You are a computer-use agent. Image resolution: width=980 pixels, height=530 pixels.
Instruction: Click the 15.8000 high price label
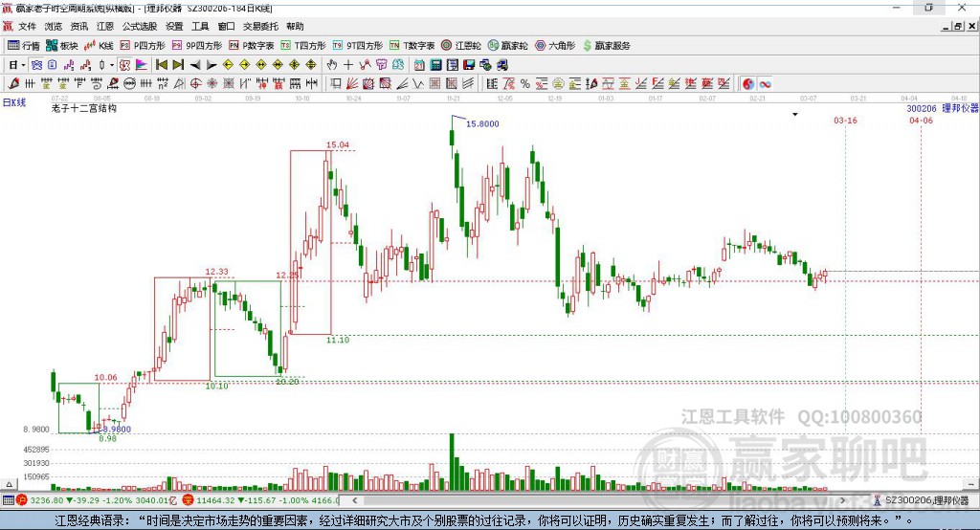pos(482,123)
